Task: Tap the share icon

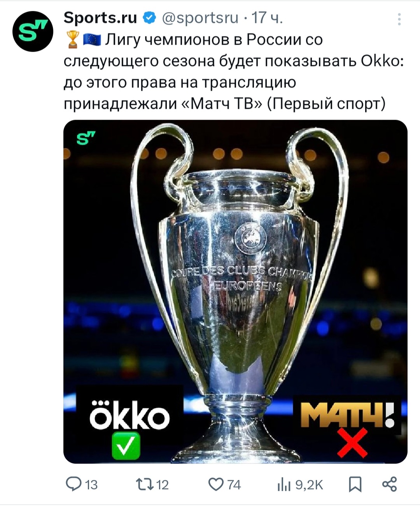Action: click(389, 484)
